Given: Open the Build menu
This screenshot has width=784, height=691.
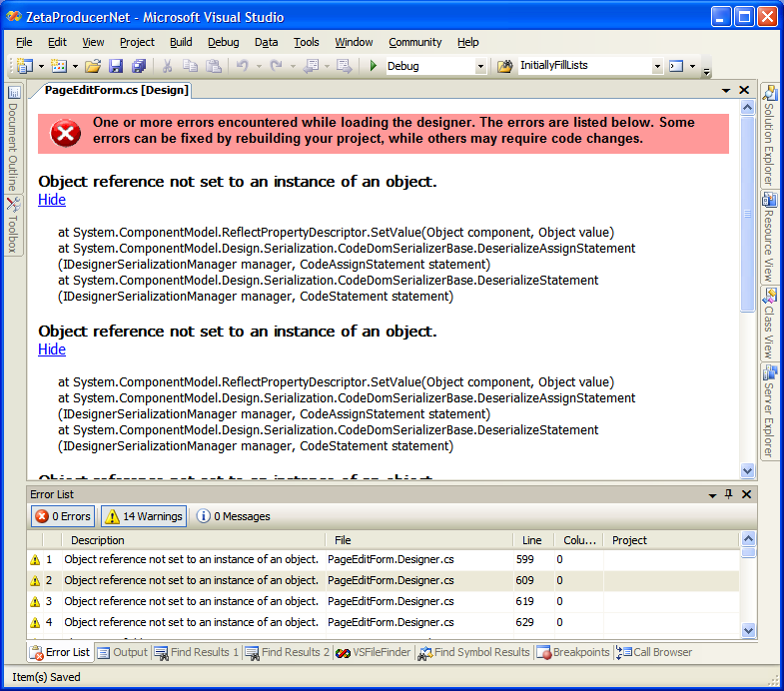Looking at the screenshot, I should click(x=181, y=43).
